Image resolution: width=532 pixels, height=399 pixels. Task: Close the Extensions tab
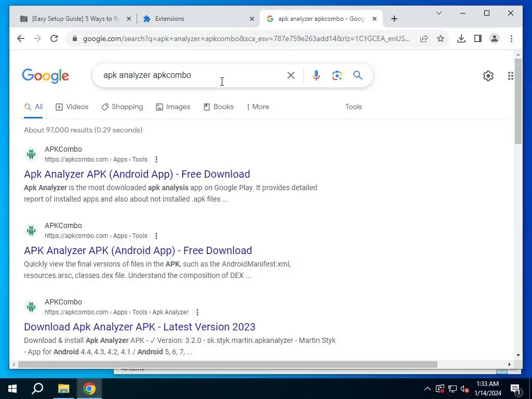point(252,19)
